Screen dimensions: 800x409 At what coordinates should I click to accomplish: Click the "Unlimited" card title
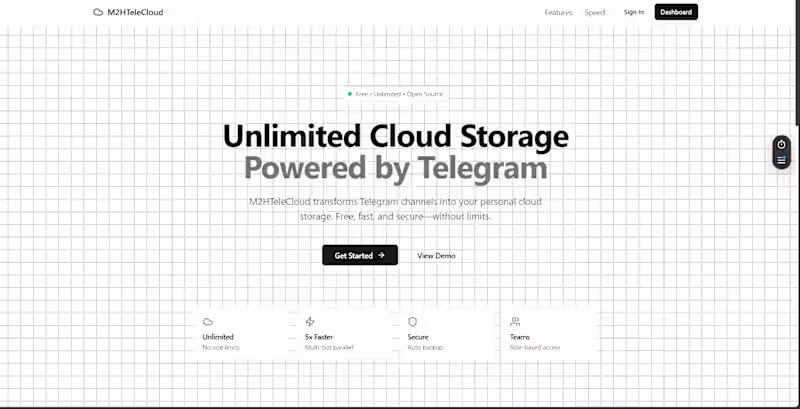tap(218, 337)
